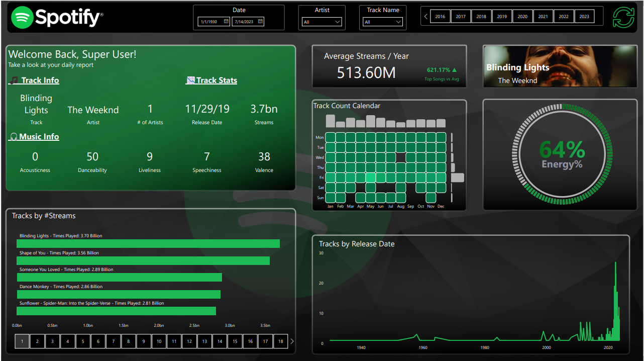Click the green up triangle near 621.17%
Viewport: 644px width, 361px height.
455,70
